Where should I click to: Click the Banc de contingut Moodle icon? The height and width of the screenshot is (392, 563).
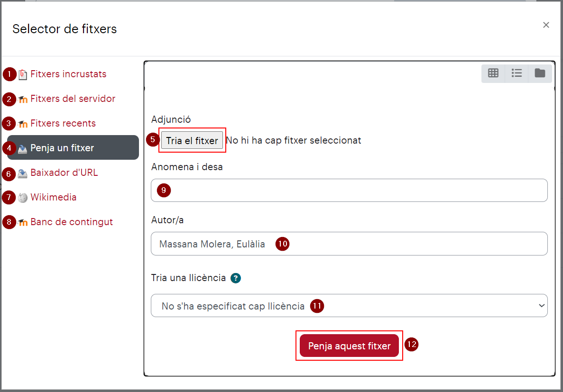coord(23,223)
